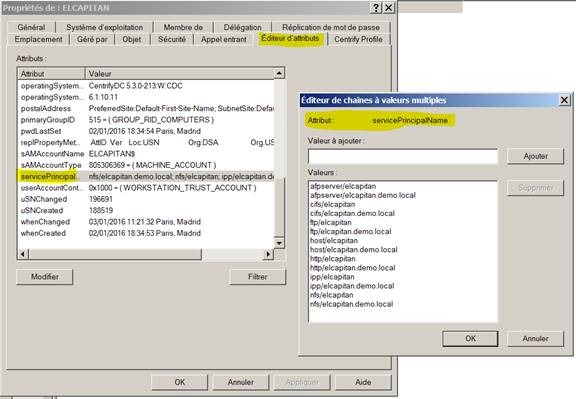Click scroll right arrow in attributes list
The width and height of the screenshot is (576, 399).
[269, 254]
